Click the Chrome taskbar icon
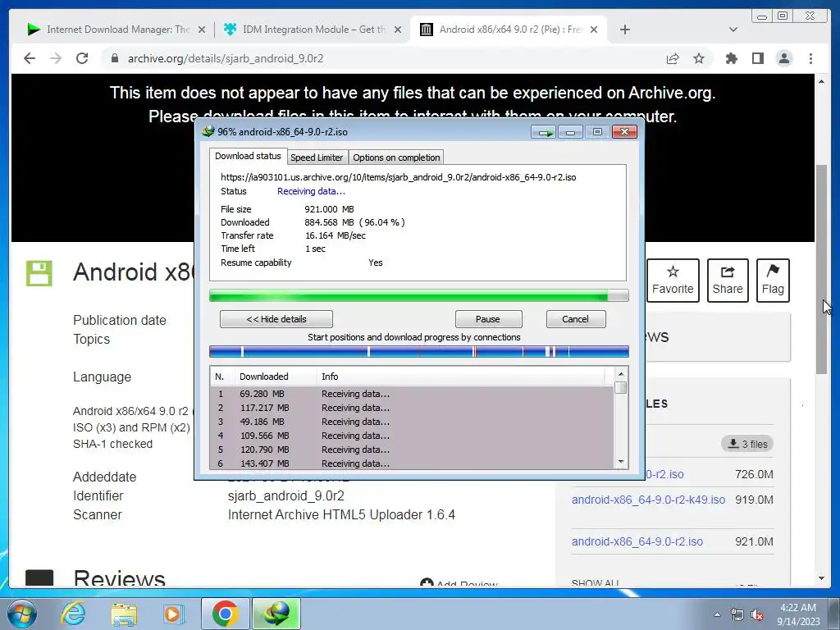This screenshot has height=630, width=840. [x=225, y=614]
